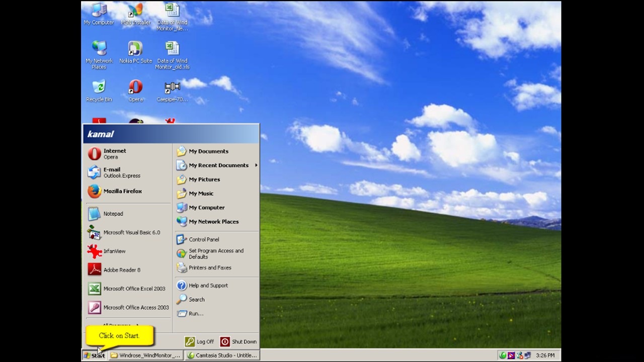Open MSN Installer desktop shortcut
This screenshot has height=362, width=644.
click(x=135, y=14)
